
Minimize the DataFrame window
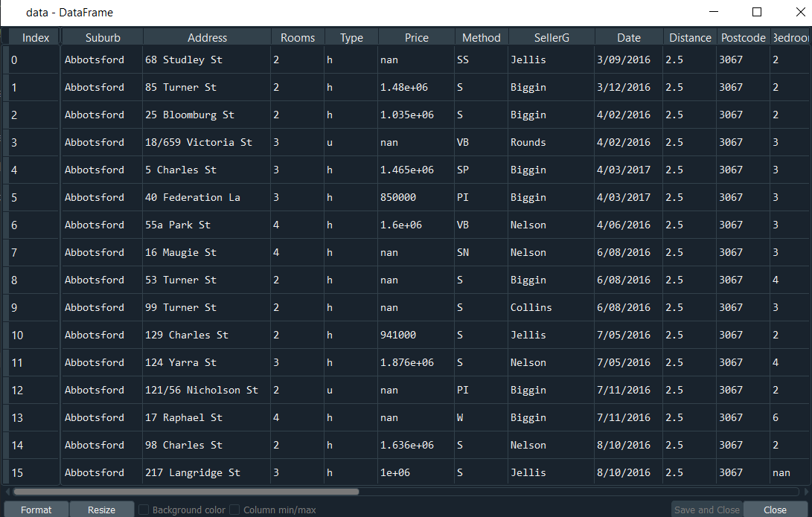coord(714,12)
